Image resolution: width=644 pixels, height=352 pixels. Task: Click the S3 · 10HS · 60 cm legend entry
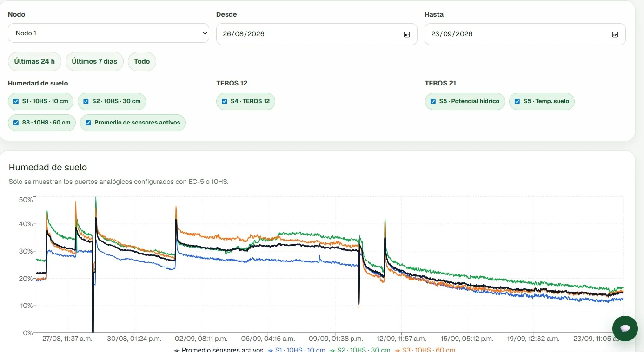425,350
